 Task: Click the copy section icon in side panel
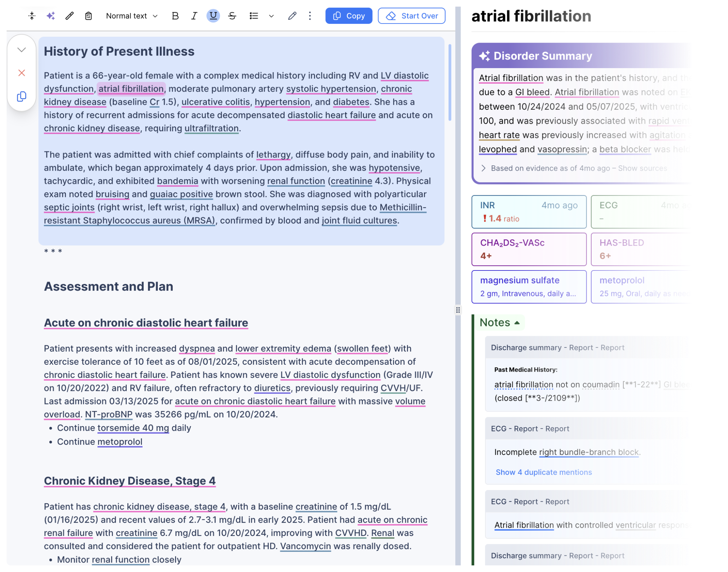[x=22, y=97]
